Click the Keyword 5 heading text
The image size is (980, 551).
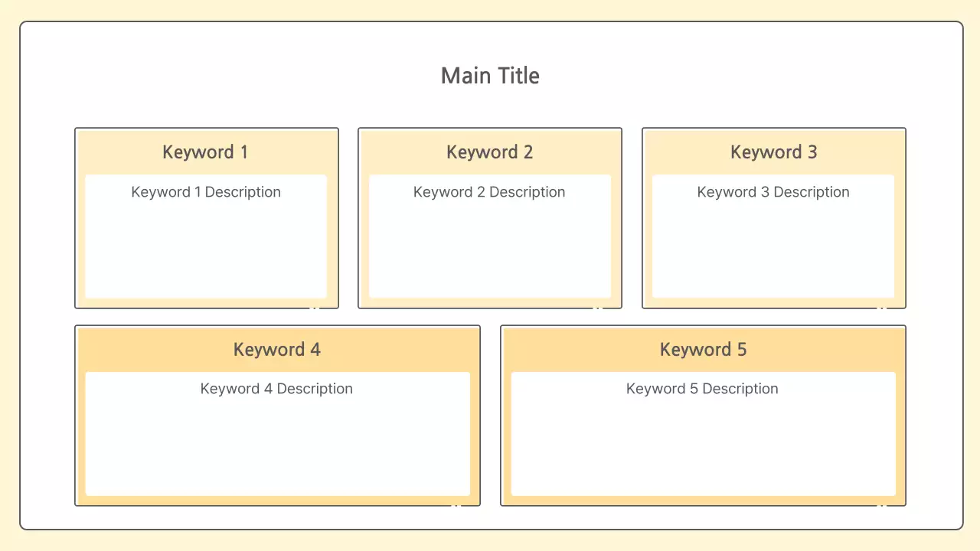[x=703, y=350]
